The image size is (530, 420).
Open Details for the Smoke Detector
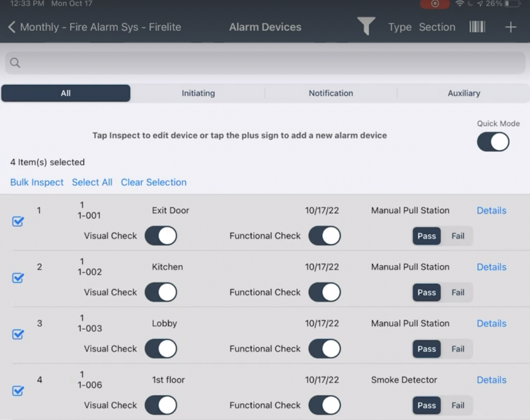tap(492, 380)
